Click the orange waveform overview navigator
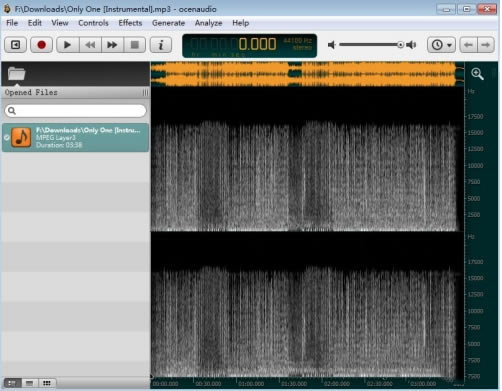The width and height of the screenshot is (502, 391). coord(307,74)
